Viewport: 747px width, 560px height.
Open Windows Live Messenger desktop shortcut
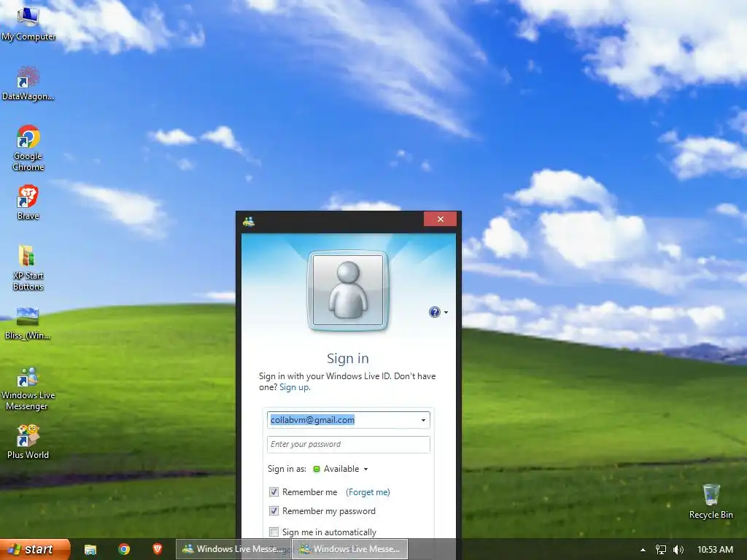click(x=28, y=389)
